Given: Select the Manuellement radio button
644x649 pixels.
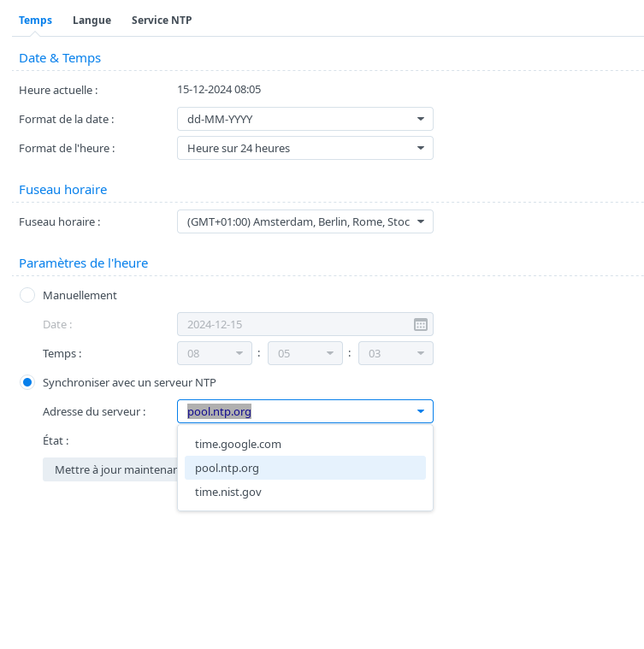Looking at the screenshot, I should coord(27,295).
